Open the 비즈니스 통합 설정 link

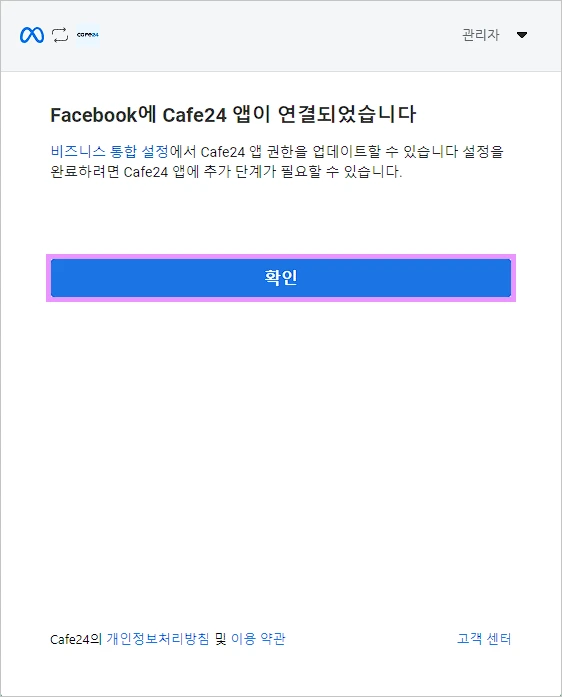110,152
